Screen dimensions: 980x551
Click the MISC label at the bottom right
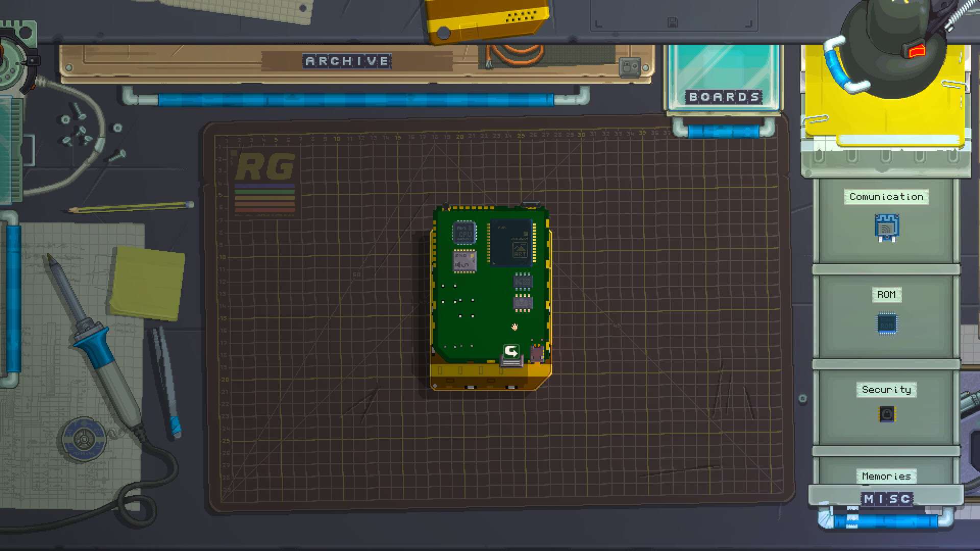click(x=887, y=498)
